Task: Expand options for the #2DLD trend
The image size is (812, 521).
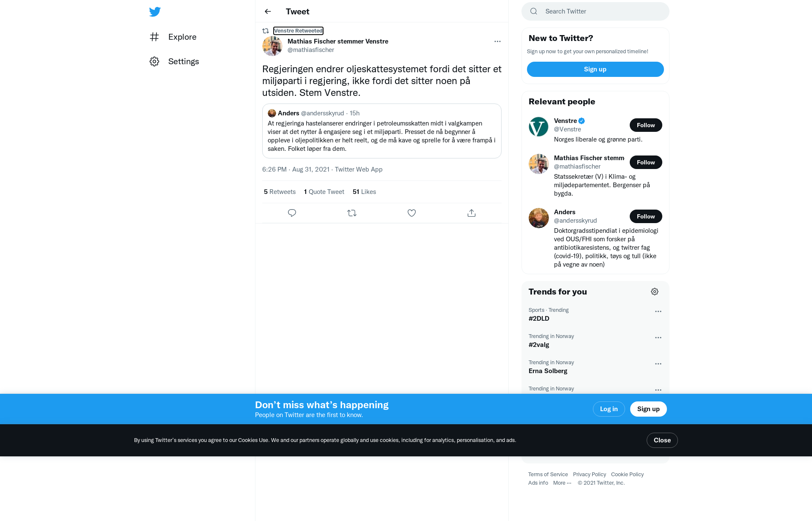Action: pos(658,311)
